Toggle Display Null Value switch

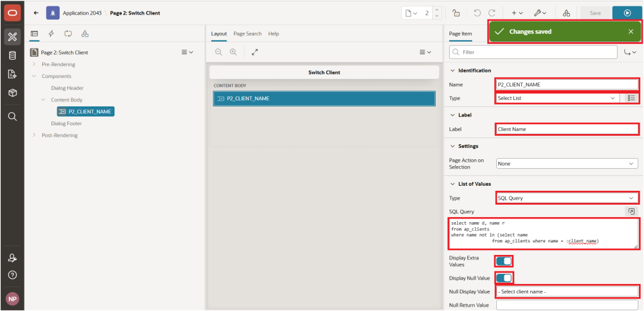pyautogui.click(x=504, y=278)
